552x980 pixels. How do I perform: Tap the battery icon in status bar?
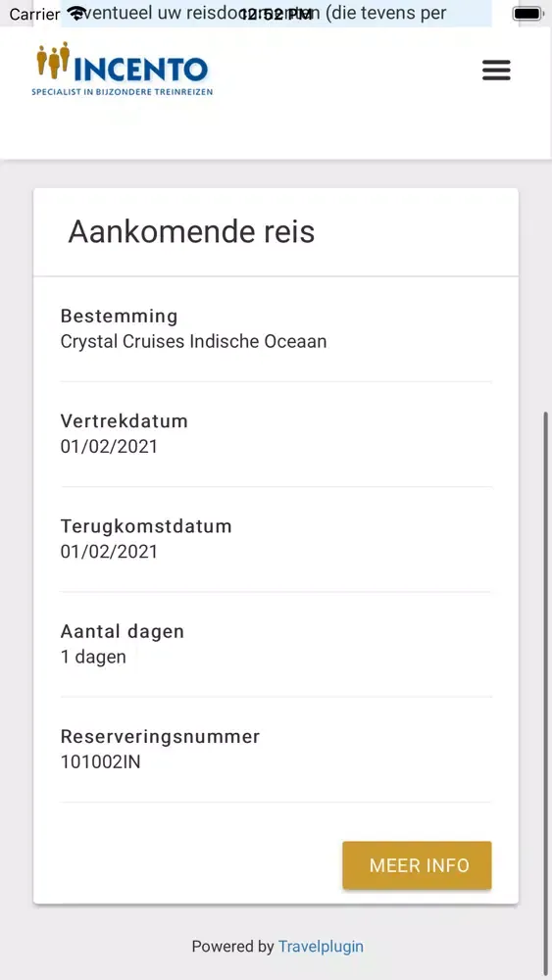pos(528,14)
